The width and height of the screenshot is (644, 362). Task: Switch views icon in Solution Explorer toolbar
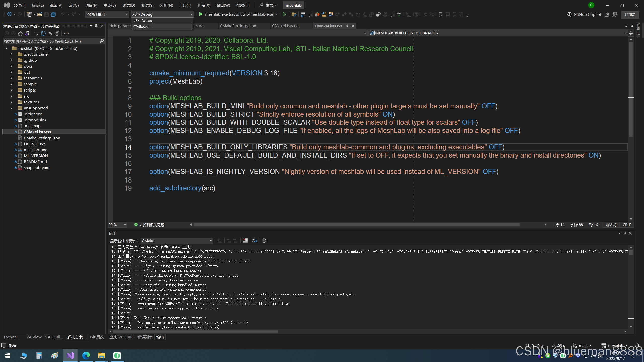[27, 33]
